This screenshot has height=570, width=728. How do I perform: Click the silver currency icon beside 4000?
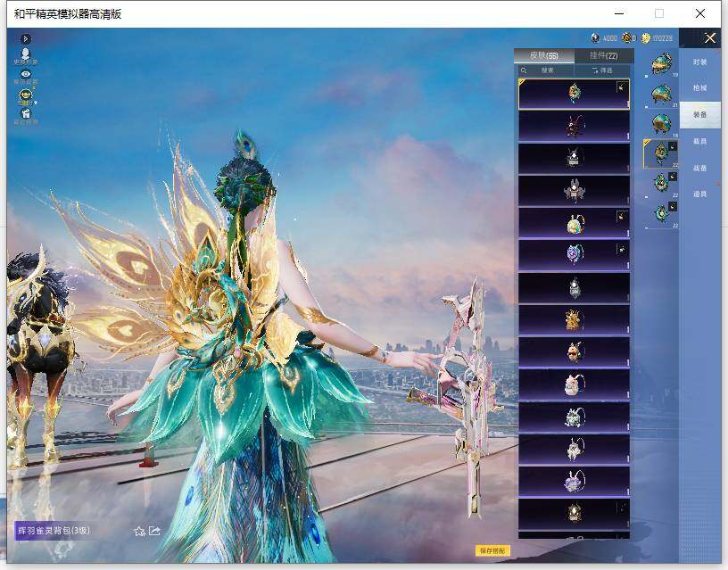pos(595,37)
